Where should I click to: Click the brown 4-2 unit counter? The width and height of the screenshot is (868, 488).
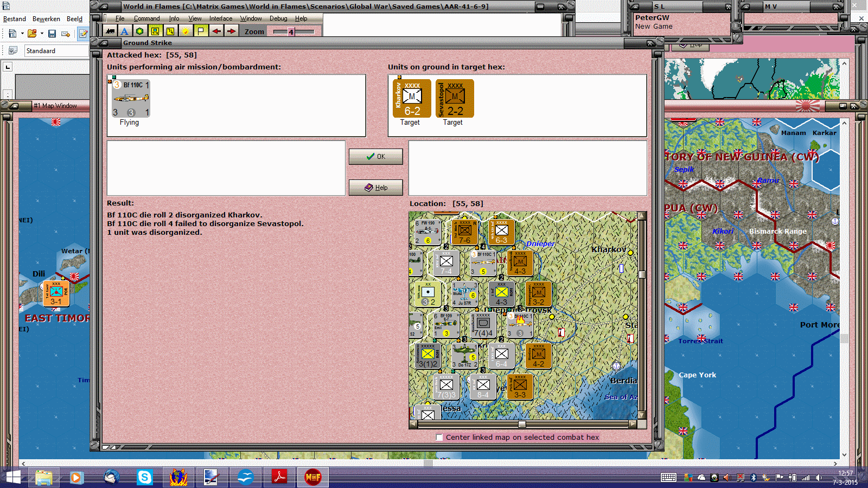pos(538,356)
